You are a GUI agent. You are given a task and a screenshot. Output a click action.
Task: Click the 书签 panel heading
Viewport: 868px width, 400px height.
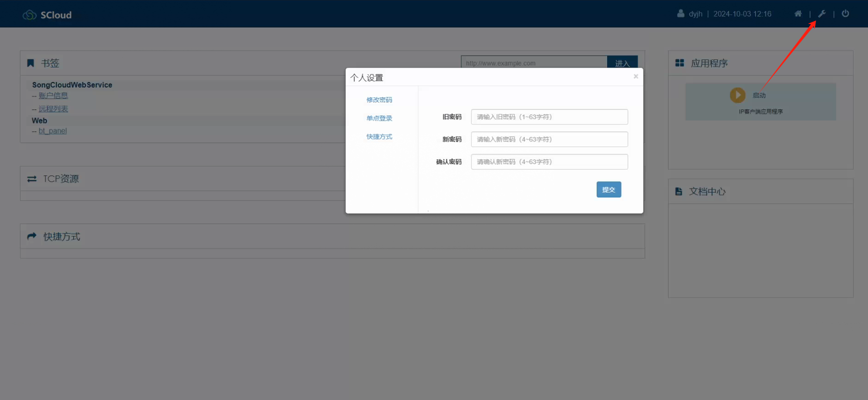50,63
